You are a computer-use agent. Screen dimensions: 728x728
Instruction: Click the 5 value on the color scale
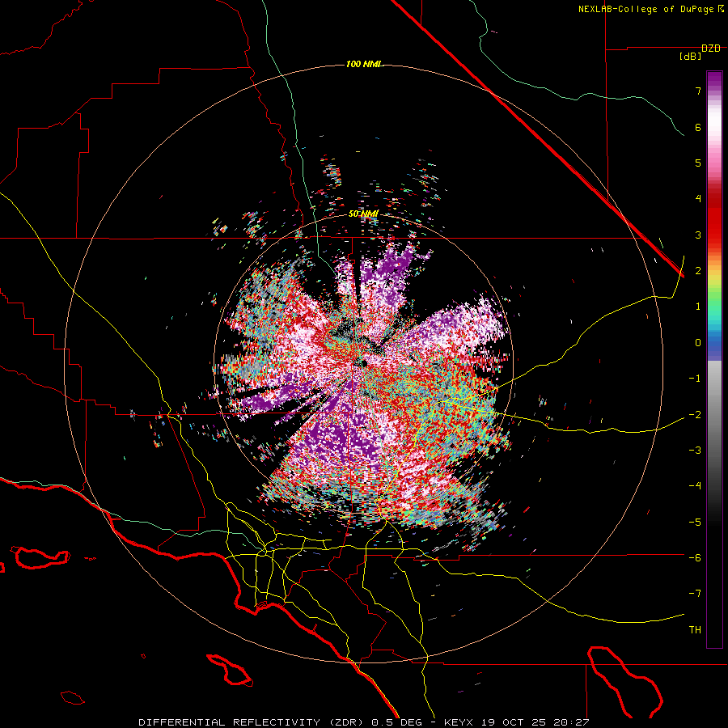[x=698, y=163]
